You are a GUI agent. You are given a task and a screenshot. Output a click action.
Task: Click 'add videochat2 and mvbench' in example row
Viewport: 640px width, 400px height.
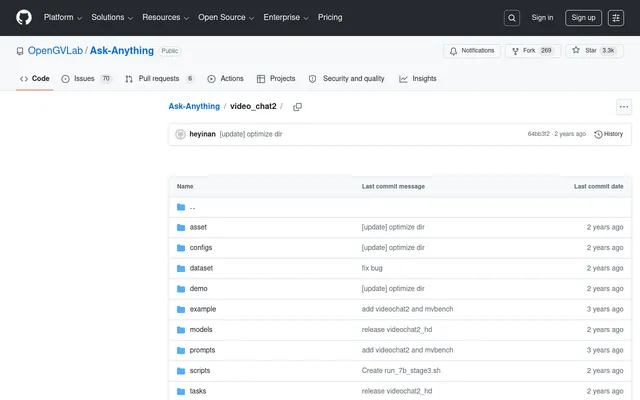[407, 309]
